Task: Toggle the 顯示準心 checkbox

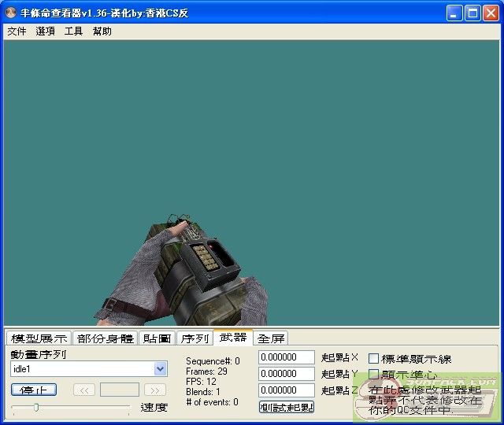Action: pyautogui.click(x=374, y=375)
